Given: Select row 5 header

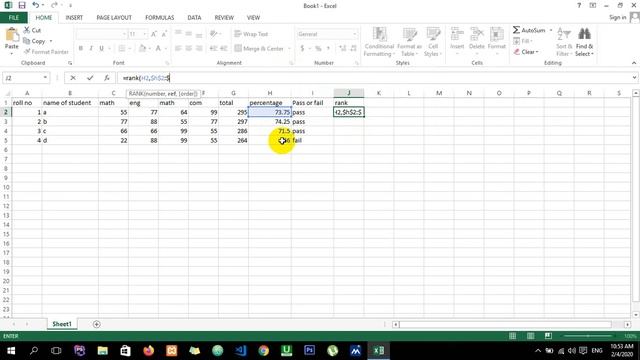Looking at the screenshot, I should click(6, 140).
